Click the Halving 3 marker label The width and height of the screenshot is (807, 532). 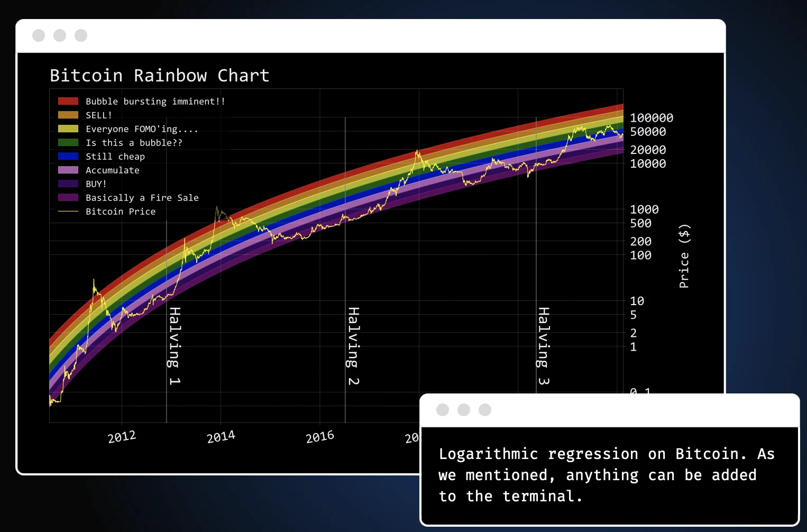[x=543, y=346]
